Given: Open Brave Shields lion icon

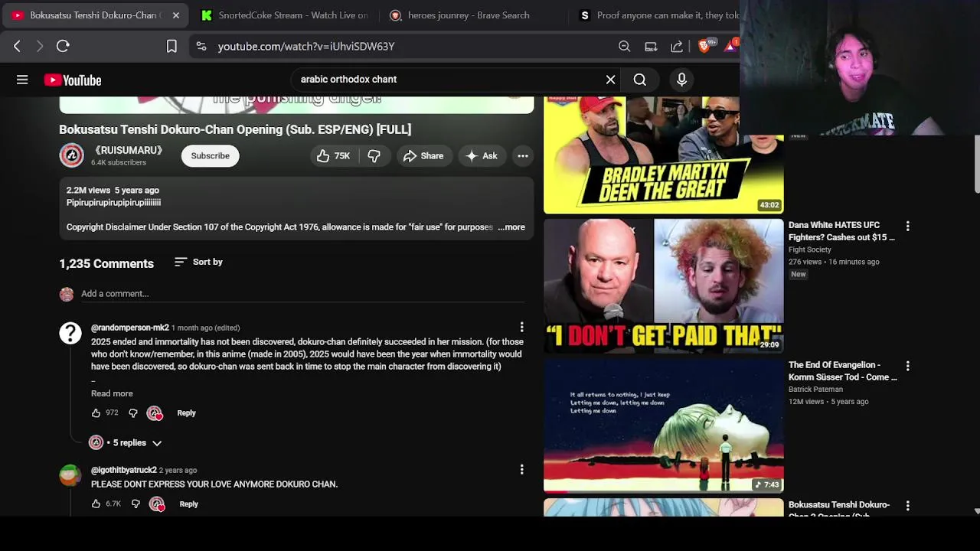Looking at the screenshot, I should point(704,46).
